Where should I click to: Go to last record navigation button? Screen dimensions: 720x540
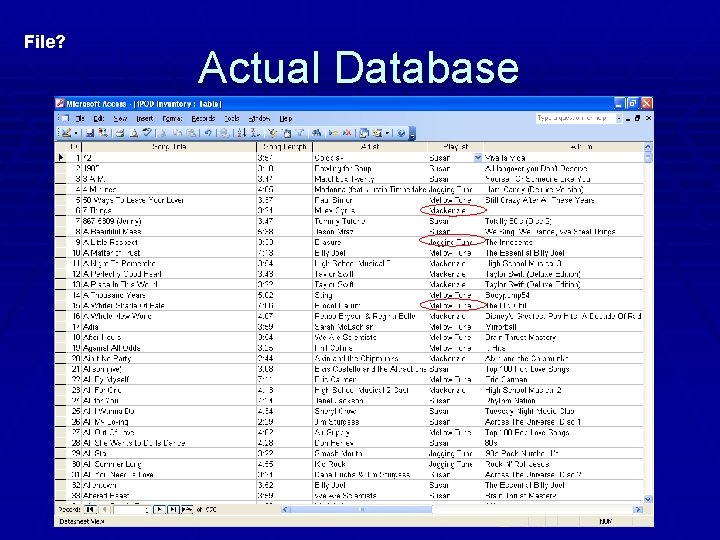tap(173, 509)
